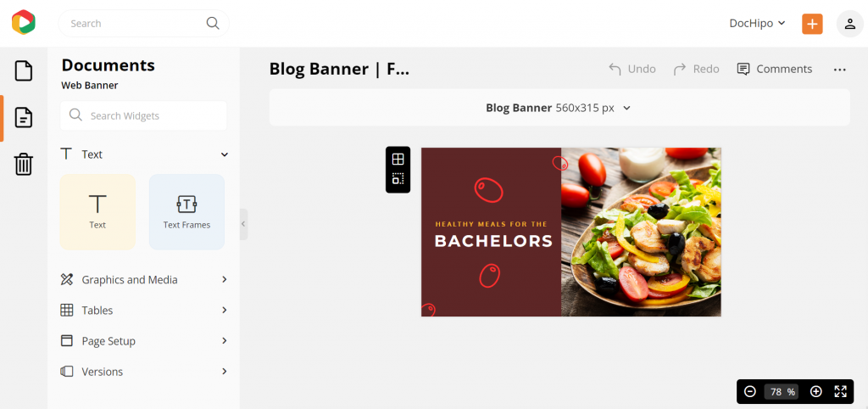Enter fullscreen using the expand icon
The height and width of the screenshot is (409, 868).
pos(840,392)
